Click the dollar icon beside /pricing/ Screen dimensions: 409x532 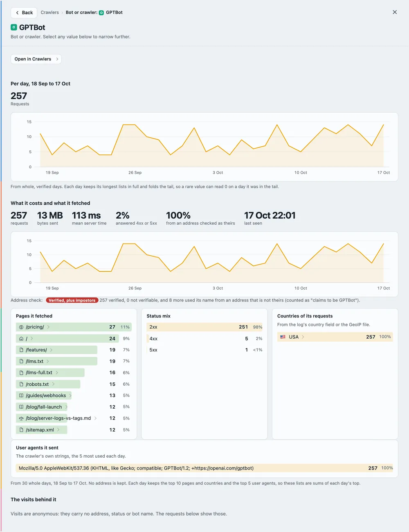(21, 327)
